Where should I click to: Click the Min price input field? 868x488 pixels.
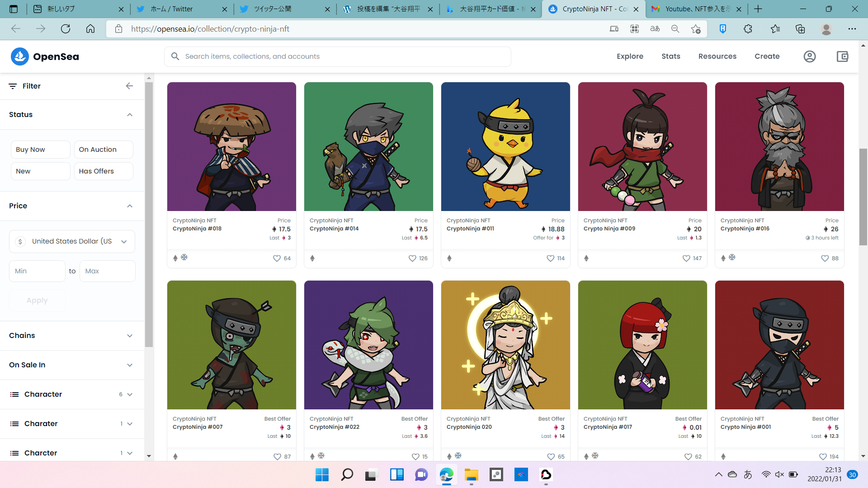[x=37, y=271]
